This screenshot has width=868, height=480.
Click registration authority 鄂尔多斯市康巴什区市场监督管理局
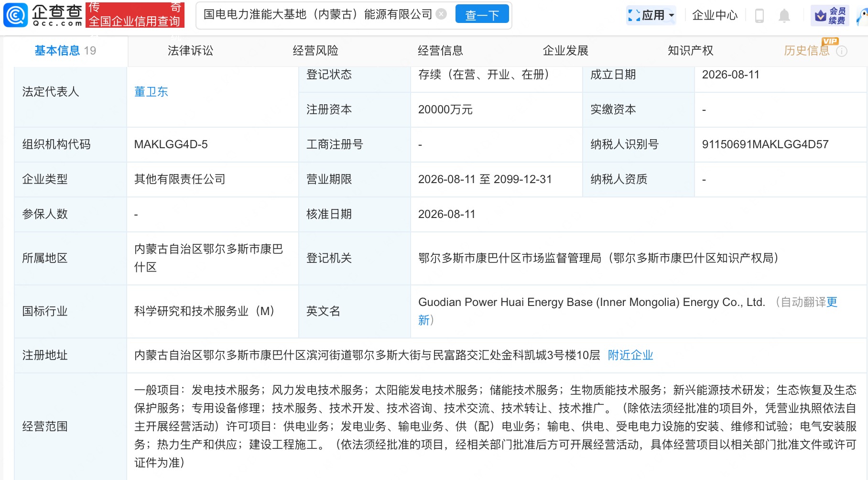click(598, 258)
